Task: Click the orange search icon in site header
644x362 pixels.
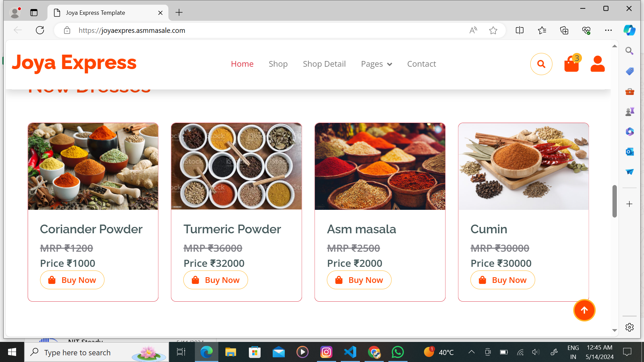Action: pyautogui.click(x=541, y=64)
